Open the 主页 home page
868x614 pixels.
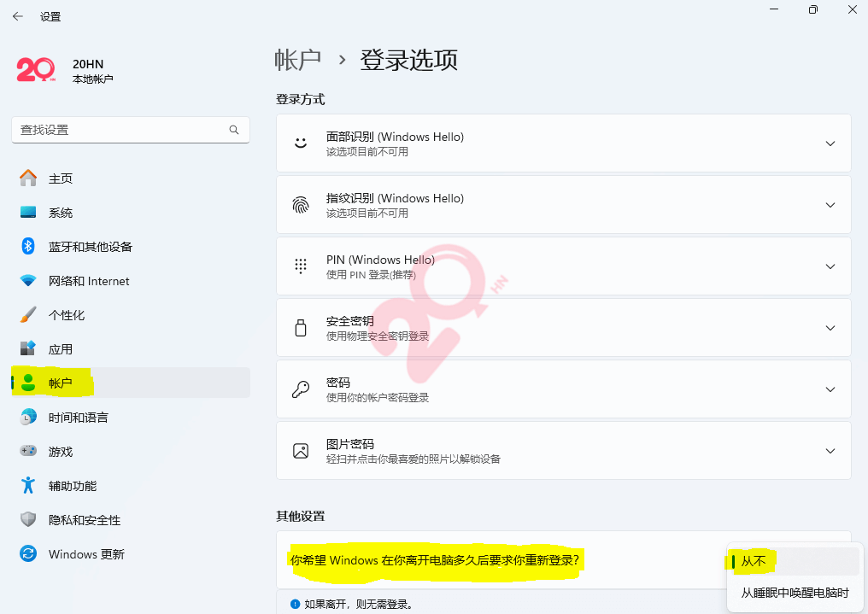tap(60, 178)
